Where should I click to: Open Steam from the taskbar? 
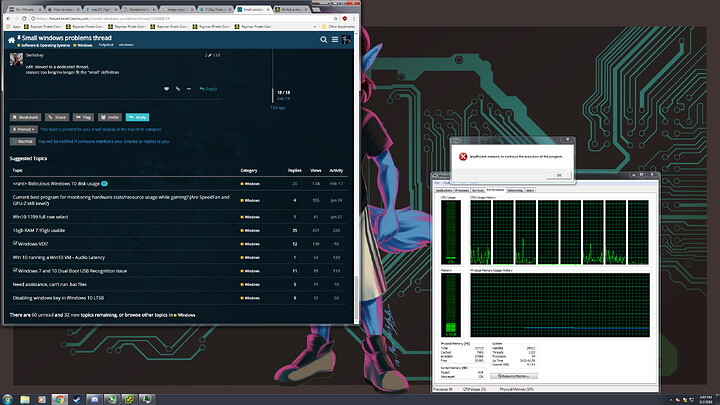pos(77,399)
